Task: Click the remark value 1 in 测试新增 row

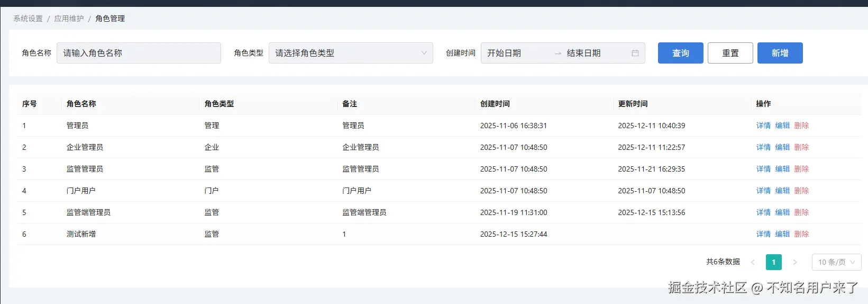Action: [x=344, y=234]
